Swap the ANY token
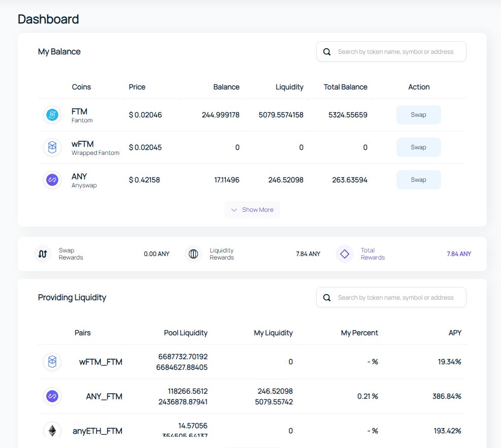The width and height of the screenshot is (501, 448). (419, 180)
